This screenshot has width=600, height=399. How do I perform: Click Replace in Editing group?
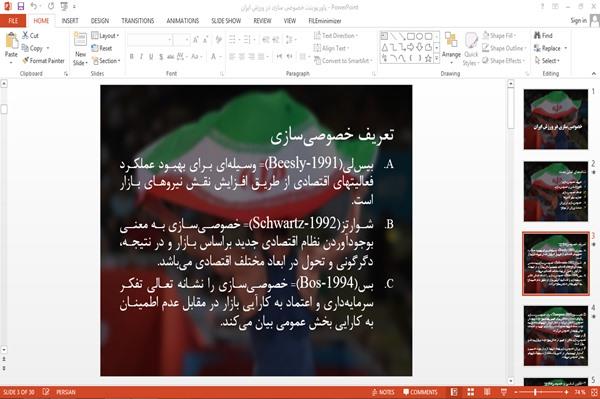pos(551,48)
